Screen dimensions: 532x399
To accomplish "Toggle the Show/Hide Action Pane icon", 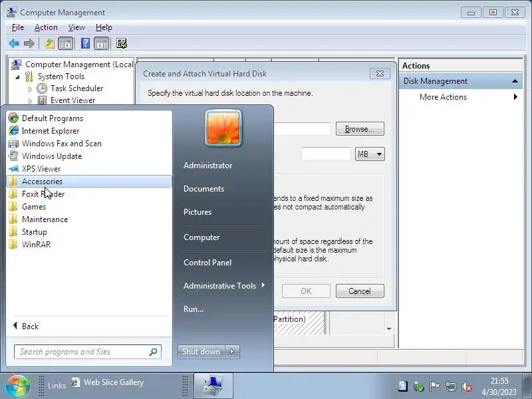I will click(102, 43).
